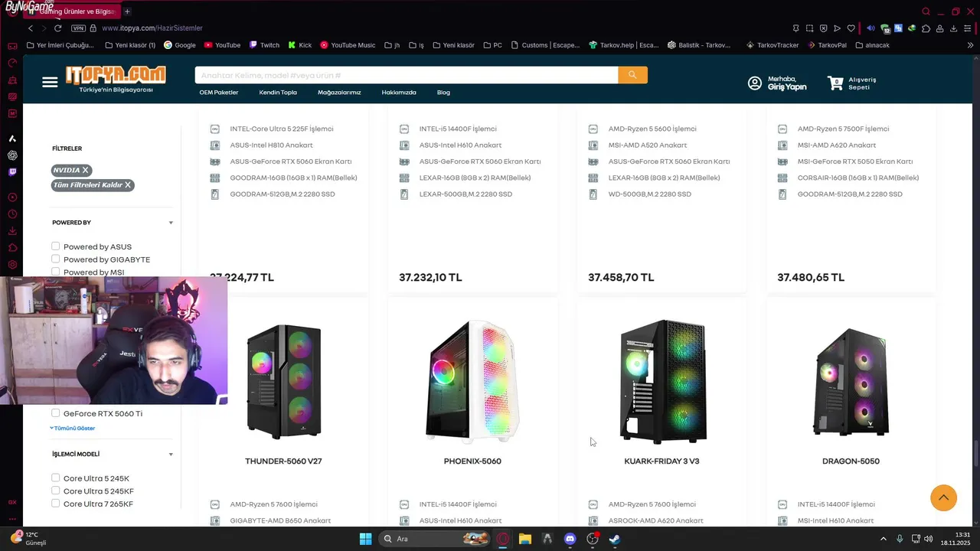Click the volume icon in system tray
The width and height of the screenshot is (980, 551).
tap(929, 539)
